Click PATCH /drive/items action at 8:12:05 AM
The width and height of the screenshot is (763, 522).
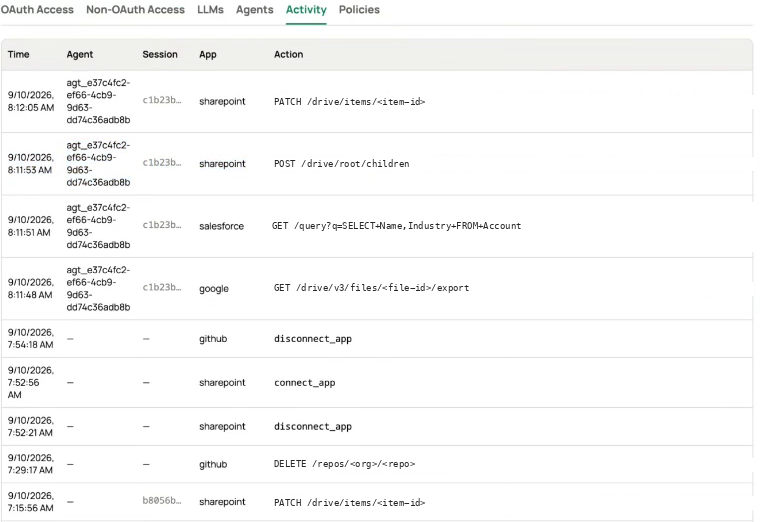pyautogui.click(x=349, y=102)
